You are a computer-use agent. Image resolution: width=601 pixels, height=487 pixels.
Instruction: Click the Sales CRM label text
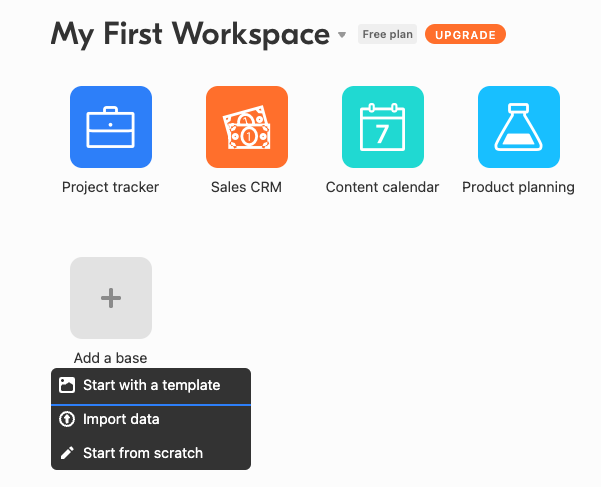point(246,187)
